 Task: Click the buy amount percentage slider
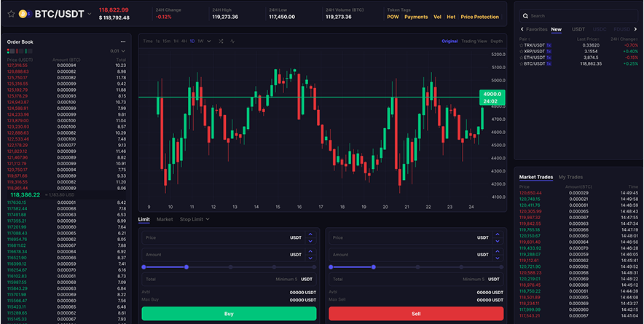click(229, 267)
